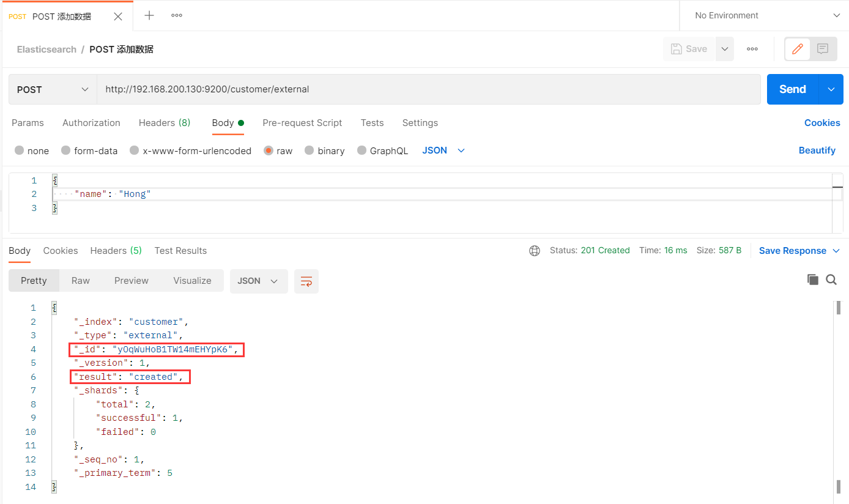Click the request URL field
Screen dimensions: 849x504
click(428, 89)
